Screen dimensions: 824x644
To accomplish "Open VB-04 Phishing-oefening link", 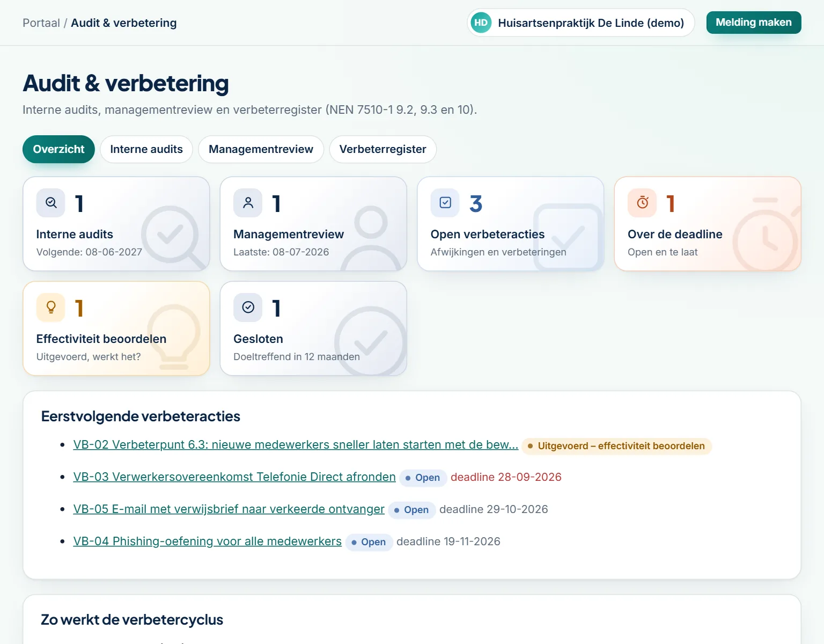I will (x=208, y=541).
